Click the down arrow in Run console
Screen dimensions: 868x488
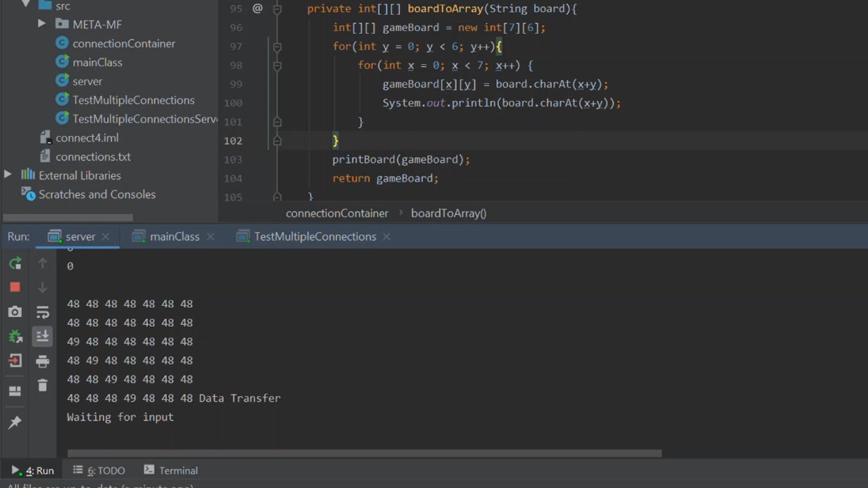click(42, 287)
